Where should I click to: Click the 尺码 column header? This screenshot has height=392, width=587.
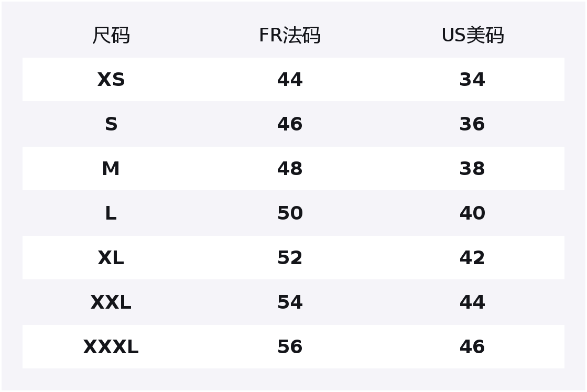pos(111,36)
